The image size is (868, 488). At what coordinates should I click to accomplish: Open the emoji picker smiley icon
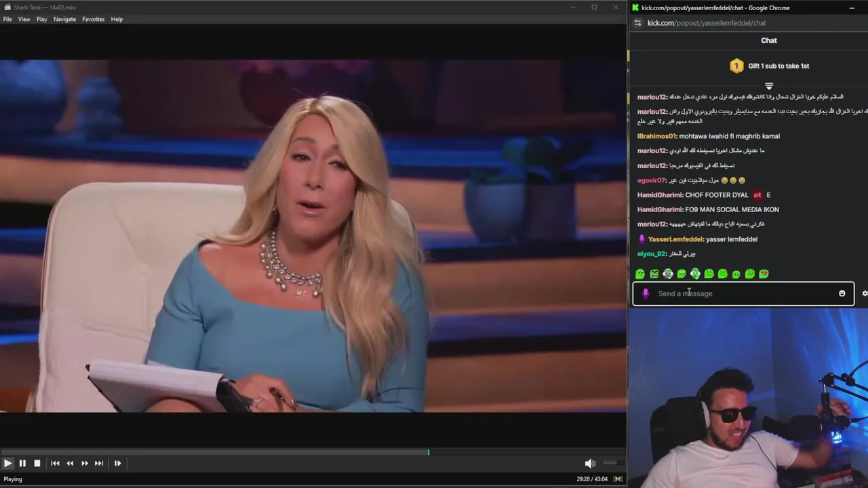click(x=842, y=293)
